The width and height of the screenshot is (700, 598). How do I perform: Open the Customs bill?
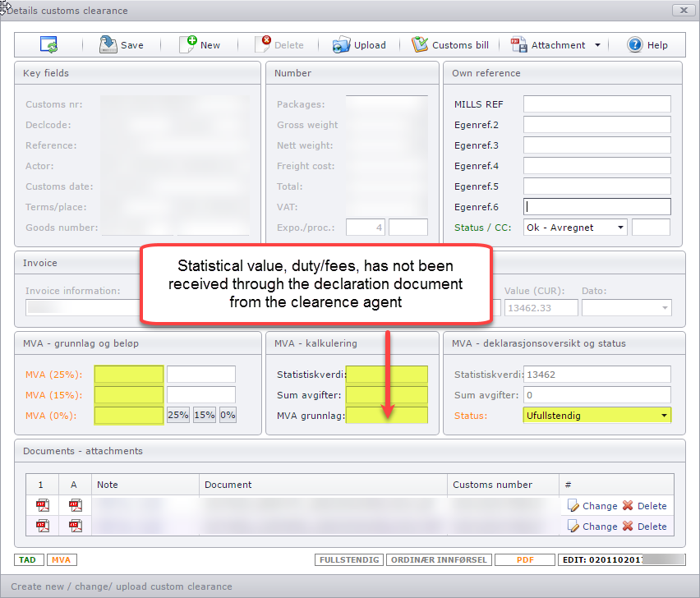[x=450, y=45]
